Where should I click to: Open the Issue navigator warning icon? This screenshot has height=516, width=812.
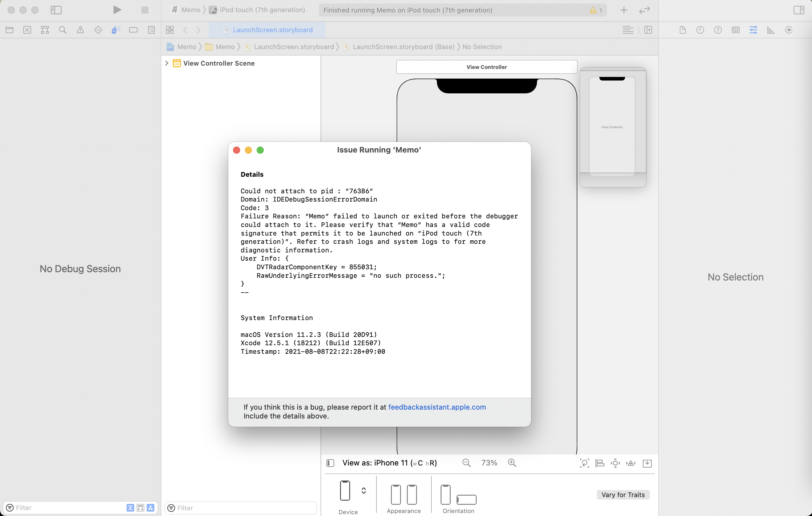(80, 30)
